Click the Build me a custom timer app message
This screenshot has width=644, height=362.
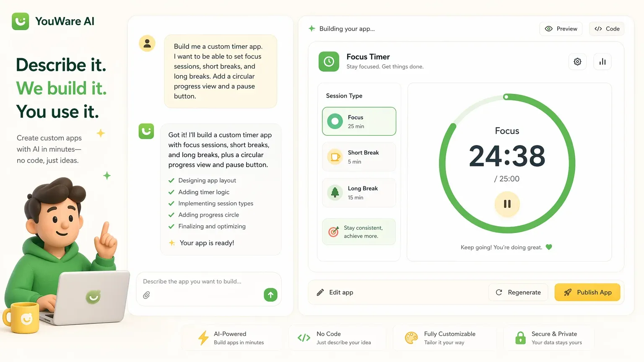tap(221, 71)
